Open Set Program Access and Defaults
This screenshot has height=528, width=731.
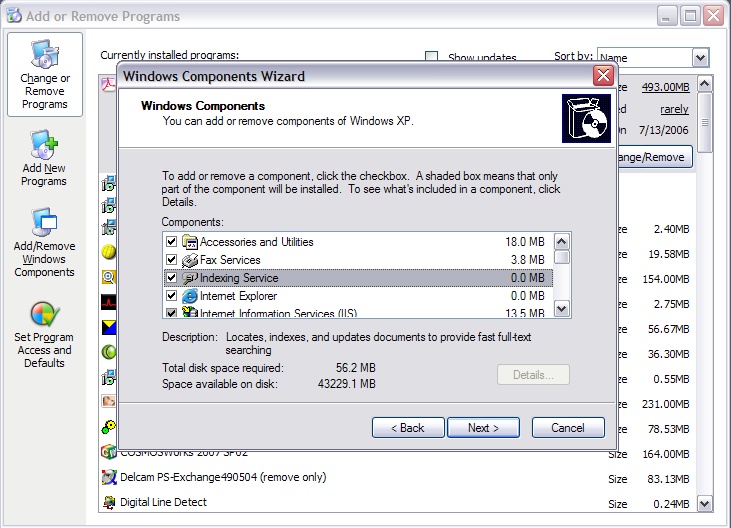pyautogui.click(x=44, y=335)
